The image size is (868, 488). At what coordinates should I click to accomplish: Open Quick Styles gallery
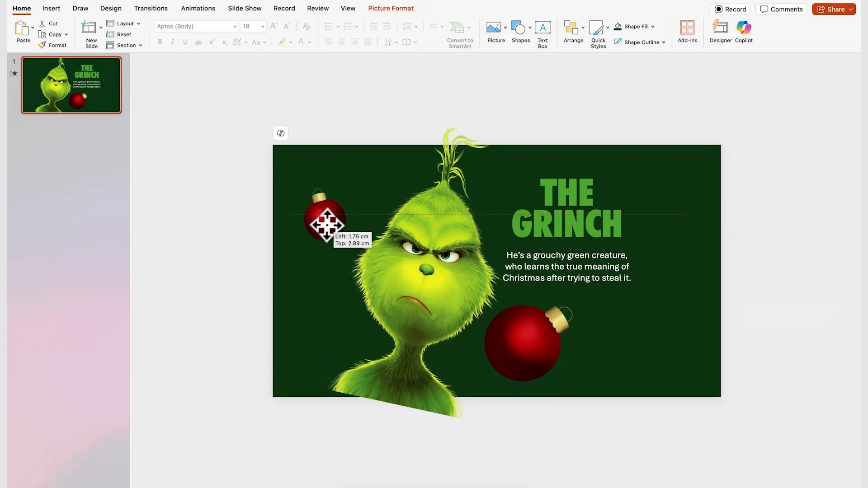pyautogui.click(x=598, y=34)
